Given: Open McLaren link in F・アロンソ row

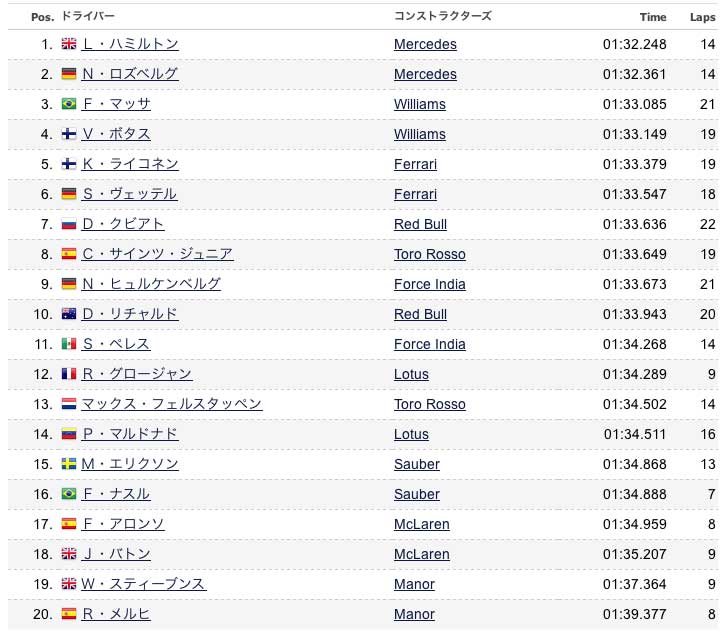Looking at the screenshot, I should 421,524.
